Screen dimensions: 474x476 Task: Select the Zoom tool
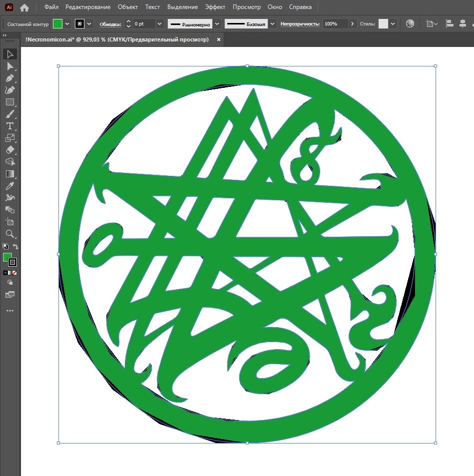[9, 234]
